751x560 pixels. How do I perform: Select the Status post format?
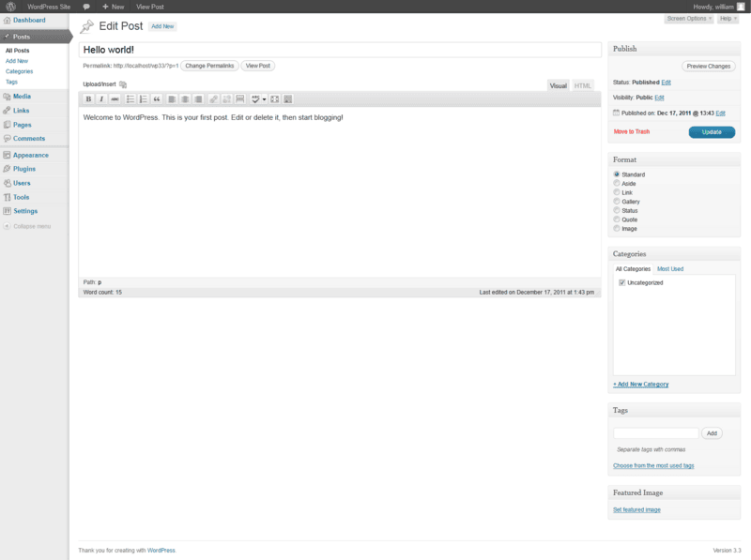click(617, 210)
